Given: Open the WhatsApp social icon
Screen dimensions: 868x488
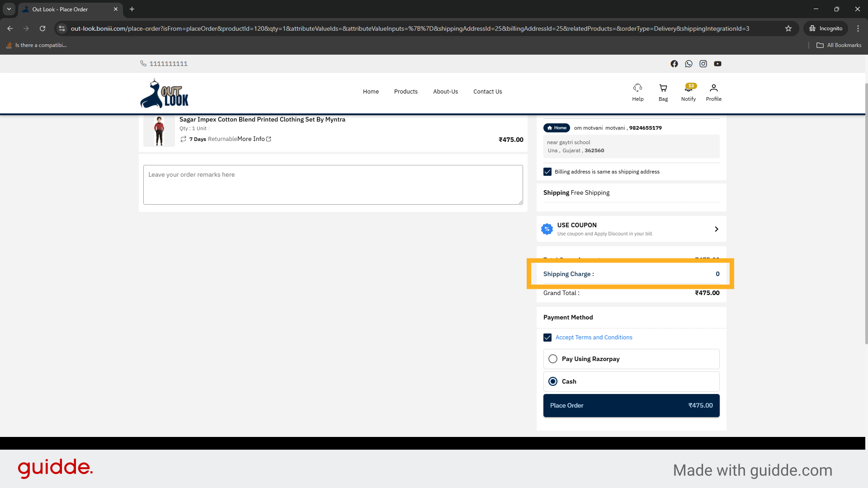Looking at the screenshot, I should tap(689, 64).
